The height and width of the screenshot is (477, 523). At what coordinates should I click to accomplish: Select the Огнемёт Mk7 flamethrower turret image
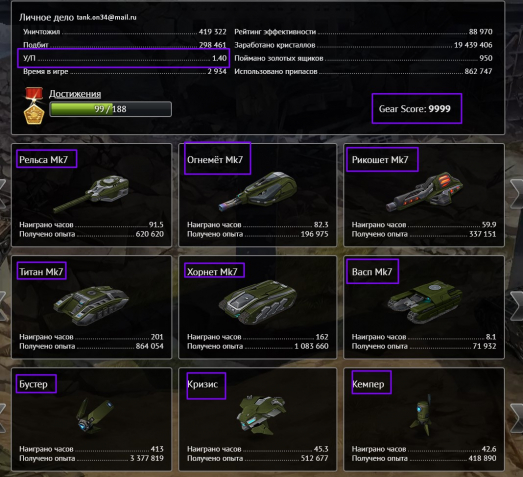(258, 192)
